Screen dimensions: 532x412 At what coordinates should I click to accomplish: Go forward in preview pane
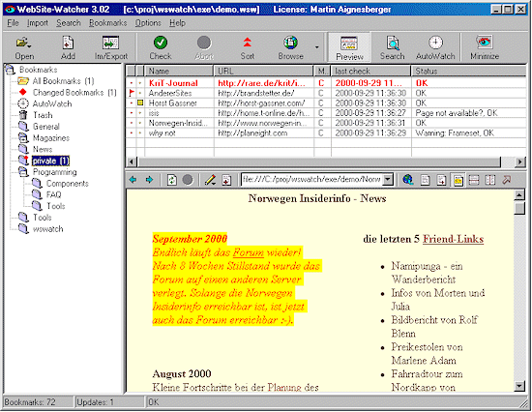pyautogui.click(x=149, y=180)
